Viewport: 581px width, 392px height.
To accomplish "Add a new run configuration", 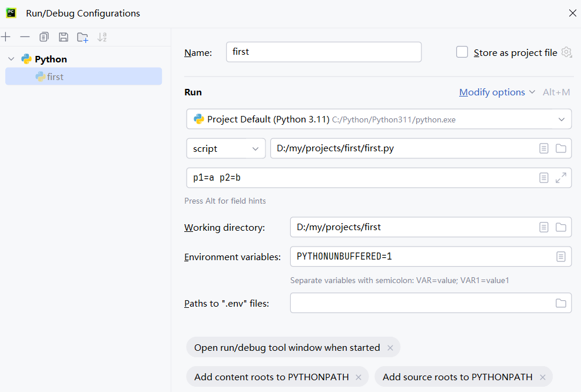I will click(x=6, y=37).
